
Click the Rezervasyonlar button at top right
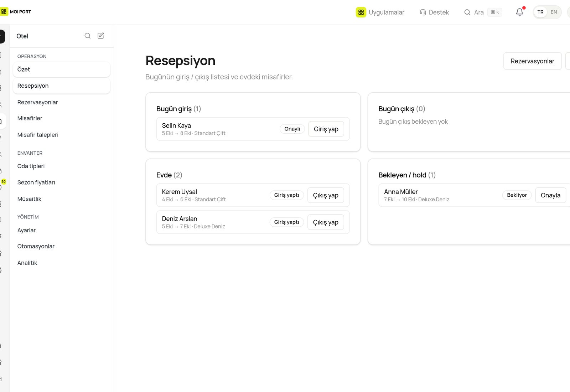532,61
